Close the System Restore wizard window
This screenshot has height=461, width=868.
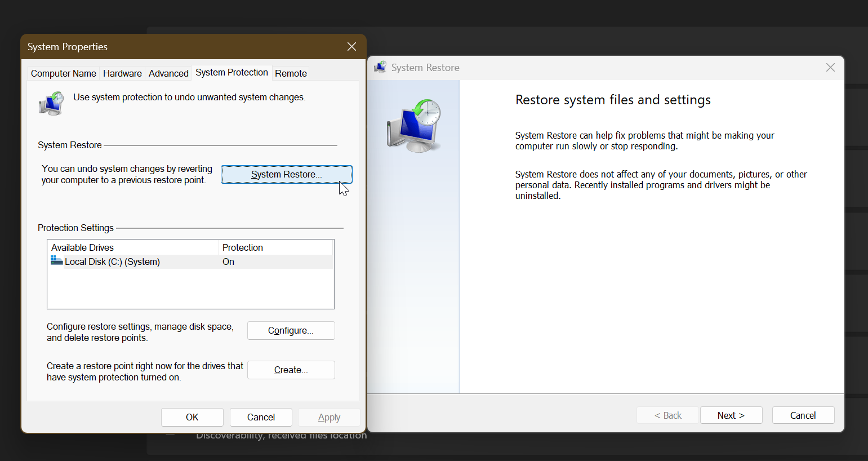click(830, 68)
